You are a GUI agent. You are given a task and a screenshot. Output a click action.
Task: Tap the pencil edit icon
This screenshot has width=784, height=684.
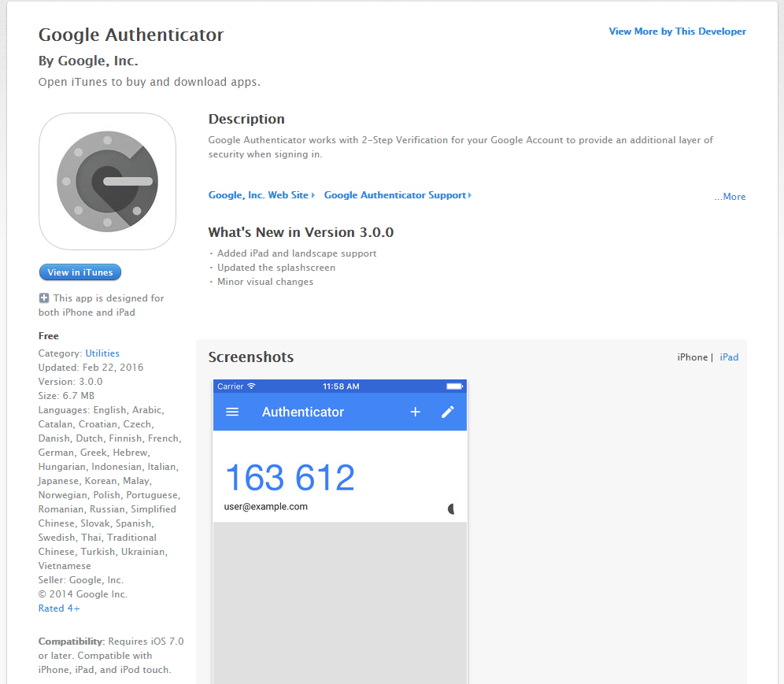pyautogui.click(x=448, y=412)
